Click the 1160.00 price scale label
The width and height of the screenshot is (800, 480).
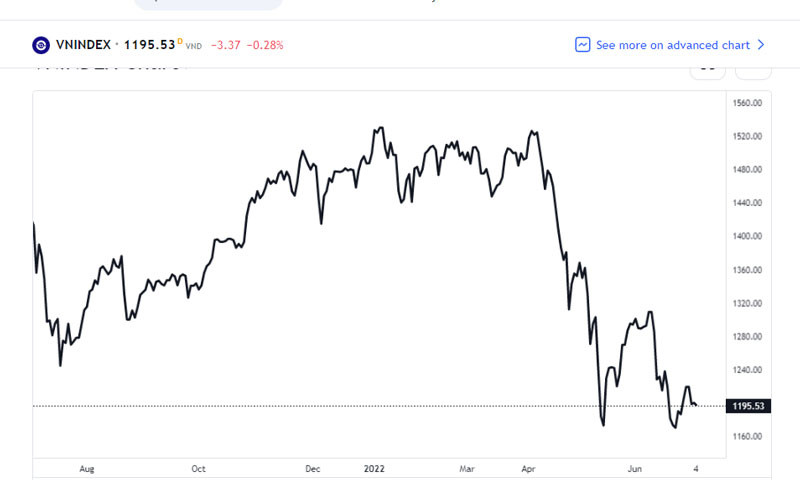pos(748,437)
